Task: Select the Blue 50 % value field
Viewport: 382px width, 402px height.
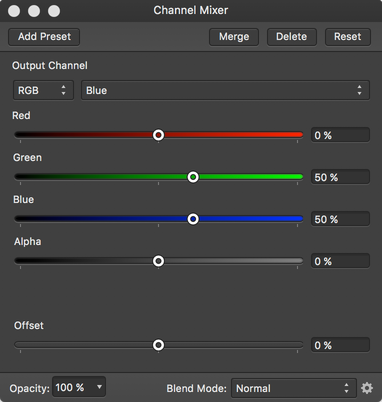Action: [340, 219]
